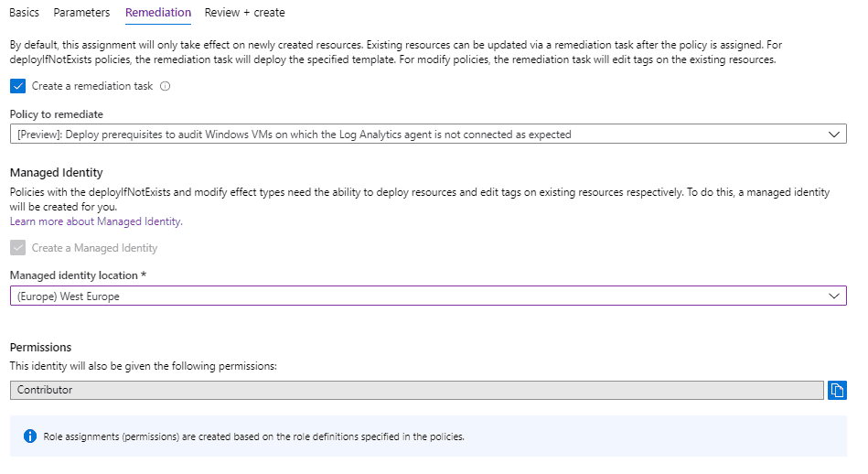Uncheck the Create a remediation task checkbox
Viewport: 868px width, 474px height.
point(17,86)
